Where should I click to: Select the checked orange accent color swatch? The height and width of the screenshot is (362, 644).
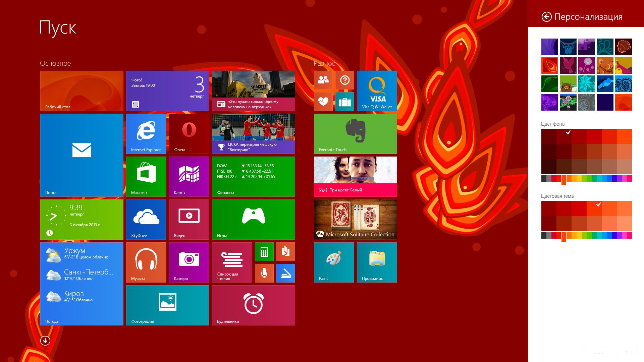tap(594, 208)
